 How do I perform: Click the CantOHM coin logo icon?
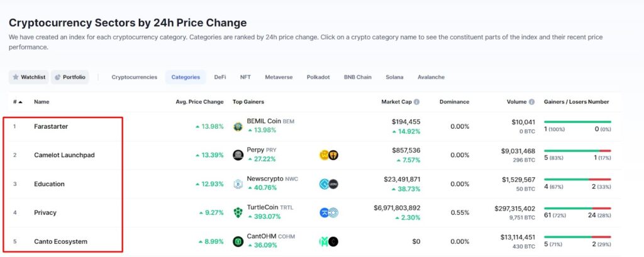point(238,241)
